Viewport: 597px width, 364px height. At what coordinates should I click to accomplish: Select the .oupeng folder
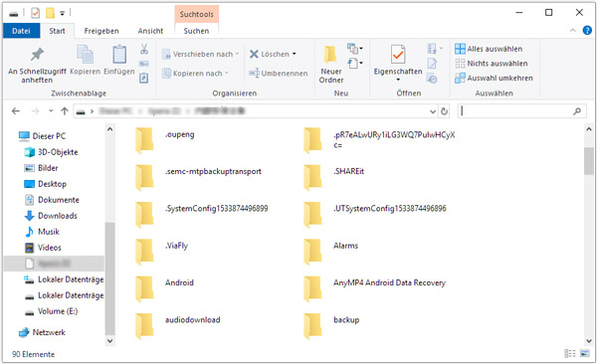pos(165,140)
